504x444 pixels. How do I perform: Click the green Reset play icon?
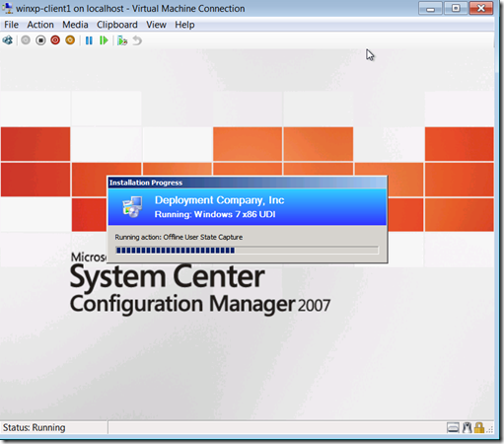click(x=104, y=40)
